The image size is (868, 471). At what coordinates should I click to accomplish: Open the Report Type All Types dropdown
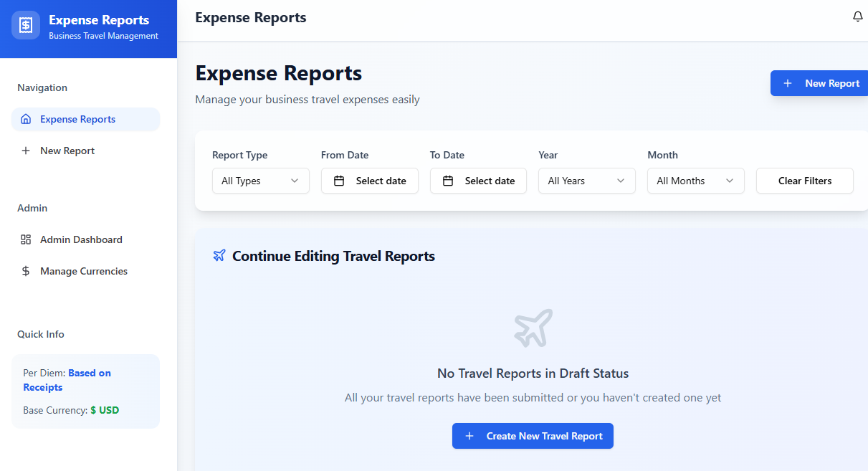click(261, 181)
